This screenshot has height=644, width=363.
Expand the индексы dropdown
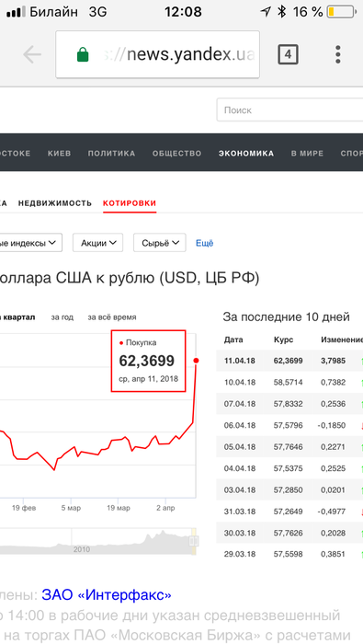[30, 243]
